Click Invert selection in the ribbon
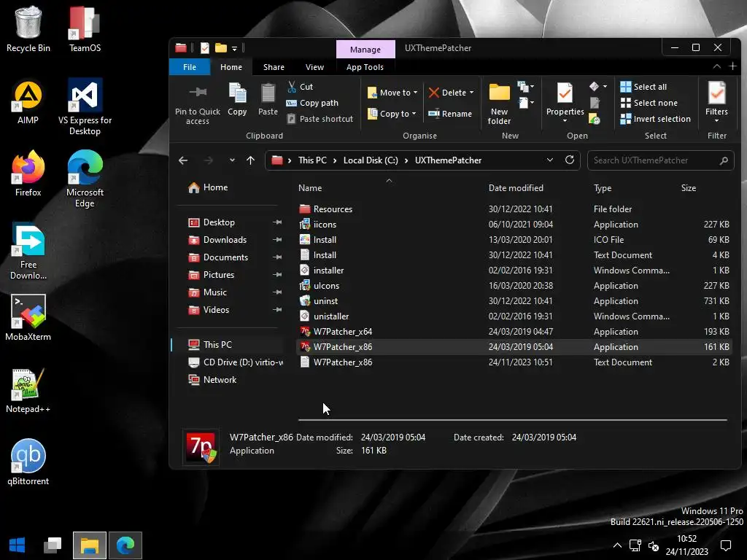This screenshot has width=747, height=560. click(656, 119)
